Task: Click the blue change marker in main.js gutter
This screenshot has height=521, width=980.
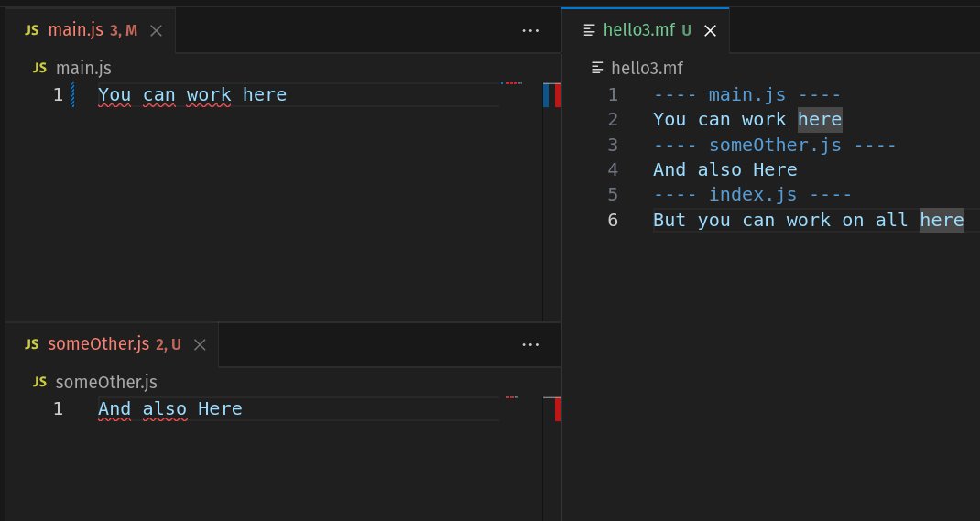Action: [72, 95]
